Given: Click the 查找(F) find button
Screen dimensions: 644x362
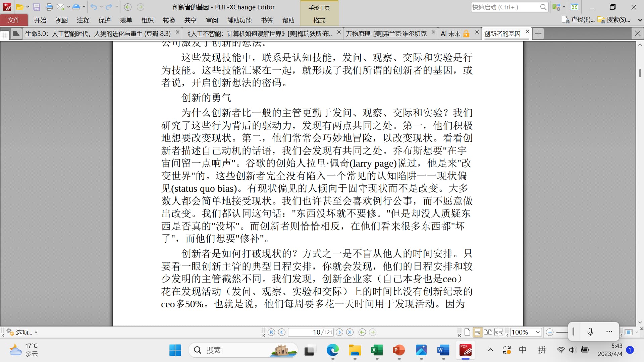Looking at the screenshot, I should point(578,20).
